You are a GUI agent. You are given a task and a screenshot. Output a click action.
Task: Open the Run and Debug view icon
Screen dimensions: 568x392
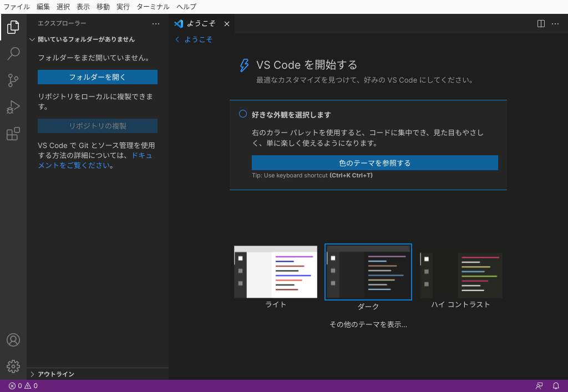click(x=13, y=107)
